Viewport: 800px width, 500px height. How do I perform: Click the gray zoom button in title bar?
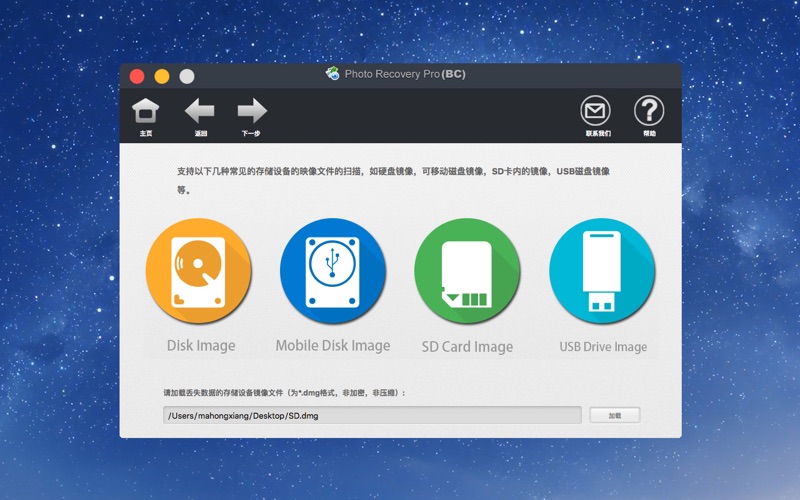(187, 76)
